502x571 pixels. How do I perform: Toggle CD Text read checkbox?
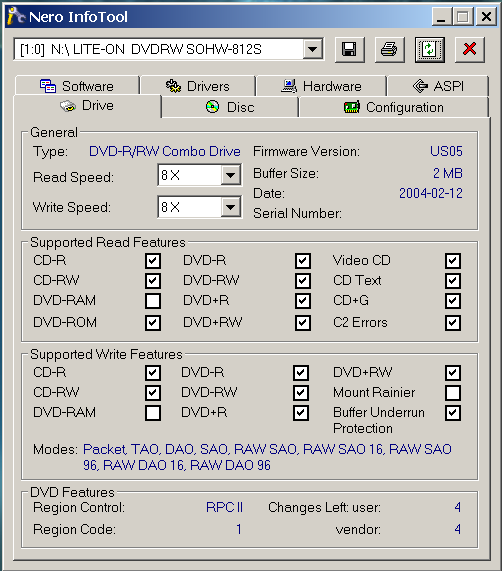coord(453,281)
